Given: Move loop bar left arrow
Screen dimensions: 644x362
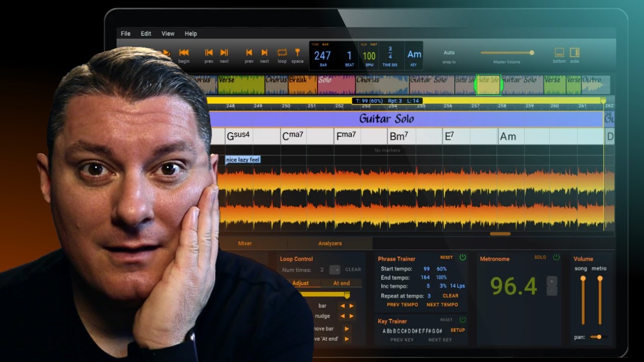Looking at the screenshot, I should click(x=343, y=306).
